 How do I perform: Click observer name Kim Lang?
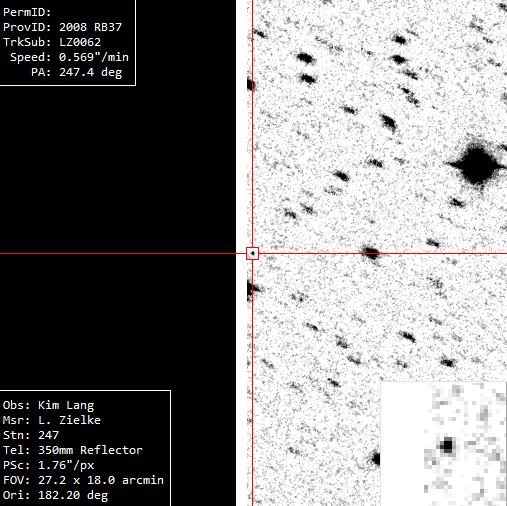coord(66,405)
